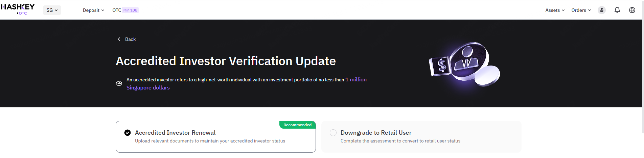Expand the SG region dropdown
644x158 pixels.
(x=52, y=10)
